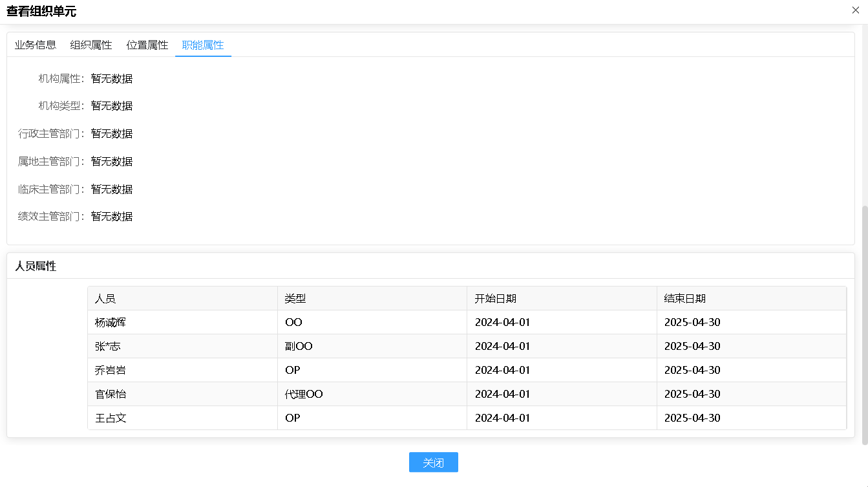Click the 副OO type cell
This screenshot has width=868, height=487.
coord(299,347)
